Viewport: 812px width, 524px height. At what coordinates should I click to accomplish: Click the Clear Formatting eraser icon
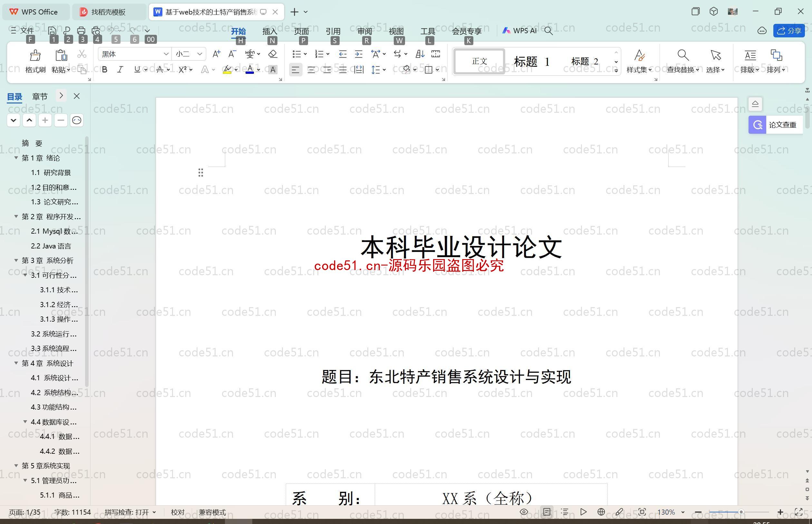tap(273, 54)
